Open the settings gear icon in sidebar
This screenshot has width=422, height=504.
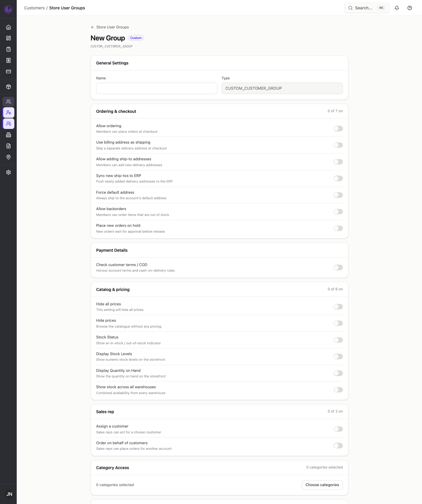[x=8, y=172]
